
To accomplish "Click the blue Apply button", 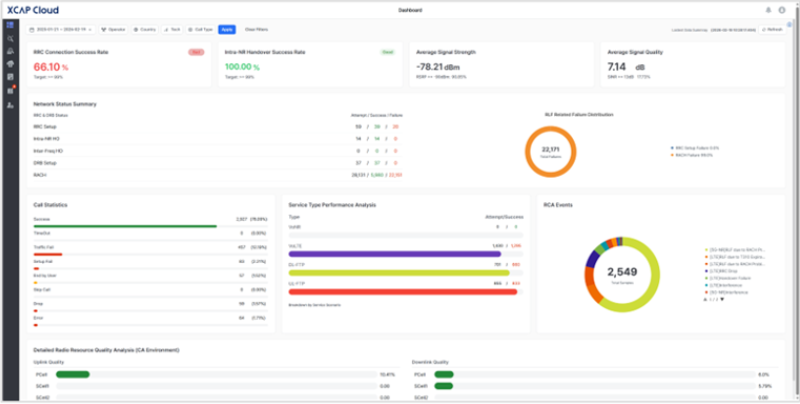I will click(227, 30).
